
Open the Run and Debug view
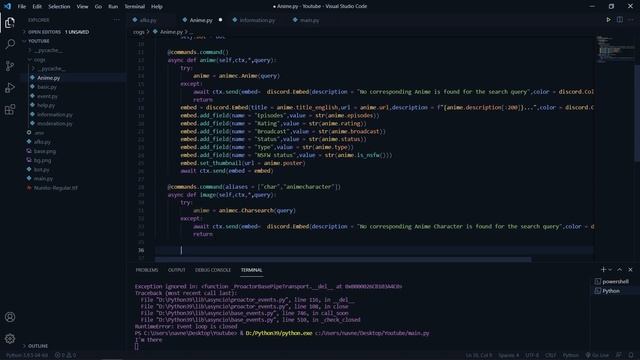[10, 88]
